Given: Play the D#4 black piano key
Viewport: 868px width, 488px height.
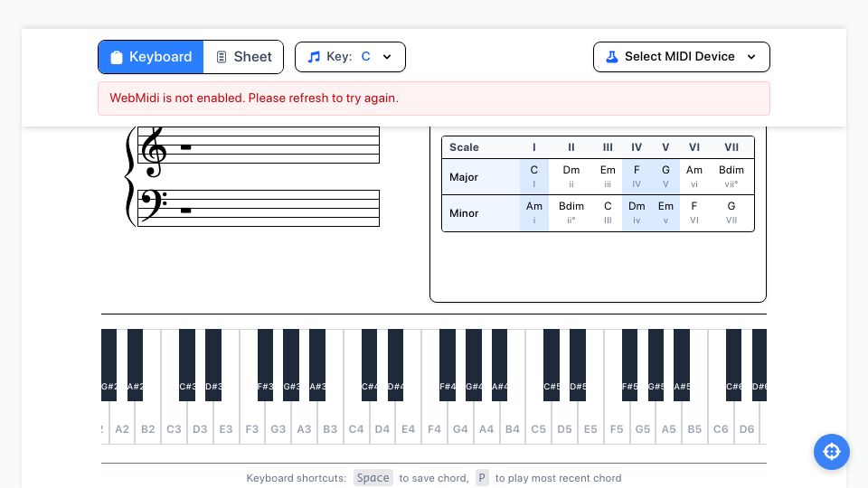Looking at the screenshot, I should tap(395, 365).
